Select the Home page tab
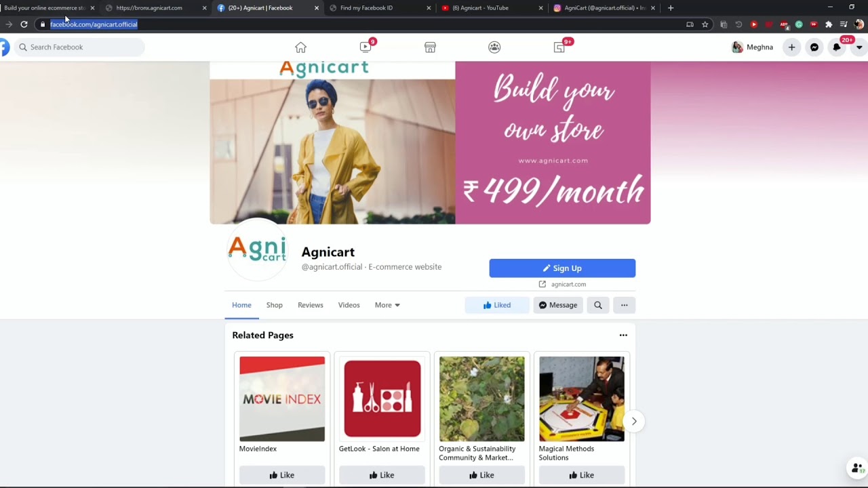 241,305
